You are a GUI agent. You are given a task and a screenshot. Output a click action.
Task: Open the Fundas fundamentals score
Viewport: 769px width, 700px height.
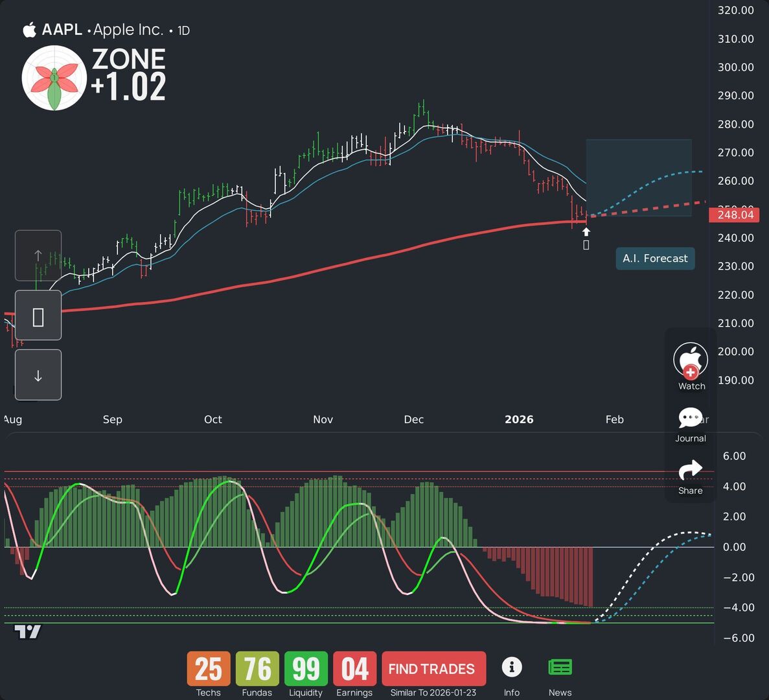tap(257, 669)
